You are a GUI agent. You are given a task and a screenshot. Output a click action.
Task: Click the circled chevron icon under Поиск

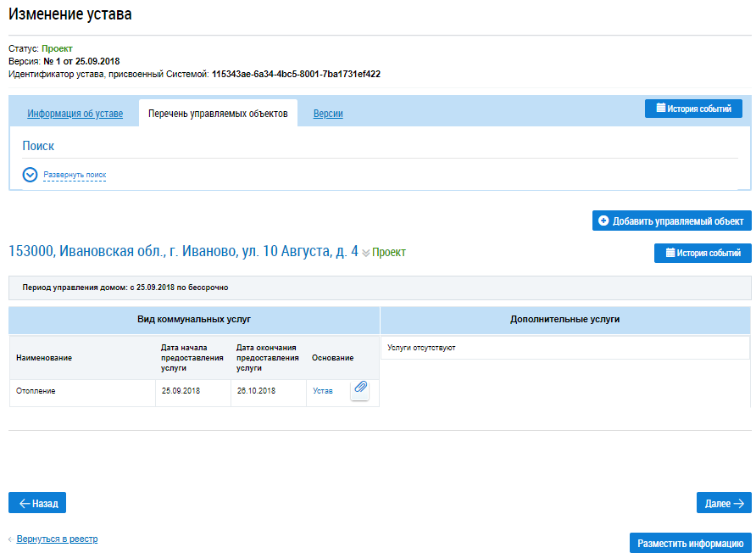[31, 175]
